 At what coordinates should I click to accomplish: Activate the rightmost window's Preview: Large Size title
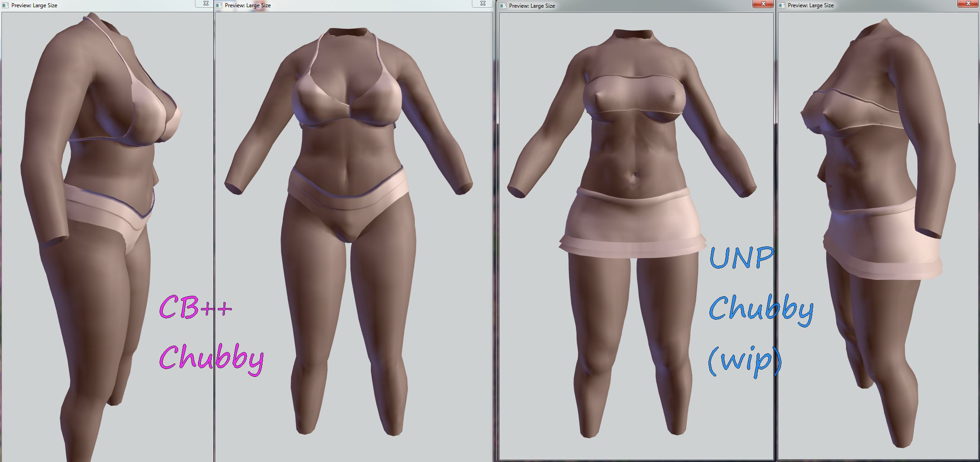(x=810, y=5)
